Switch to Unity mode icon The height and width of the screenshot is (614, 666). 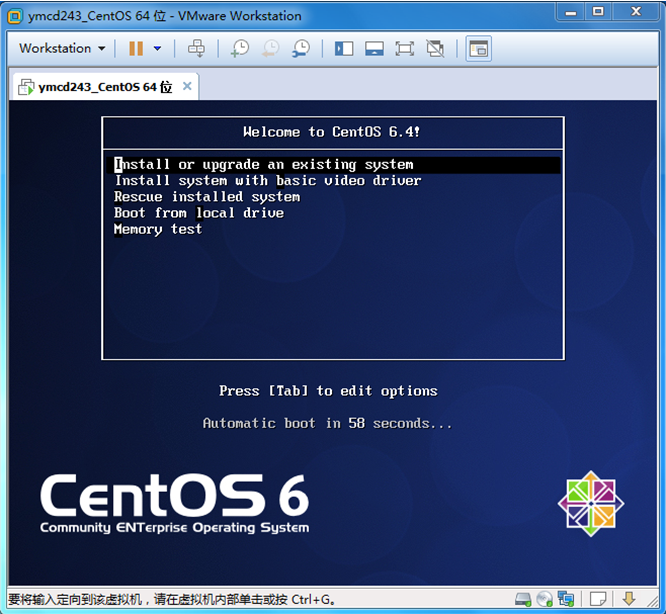435,48
